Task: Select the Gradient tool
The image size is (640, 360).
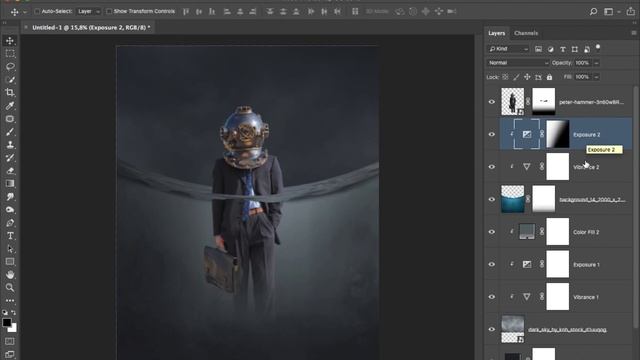Action: click(10, 184)
